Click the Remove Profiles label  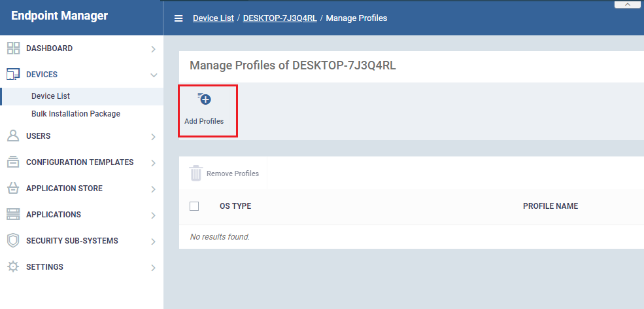[x=233, y=173]
